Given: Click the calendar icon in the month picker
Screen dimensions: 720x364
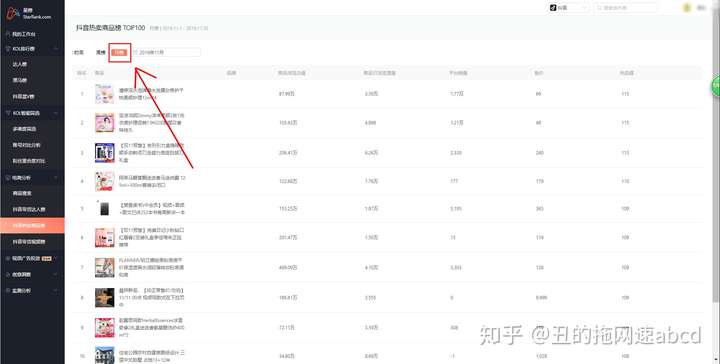Looking at the screenshot, I should tap(136, 52).
